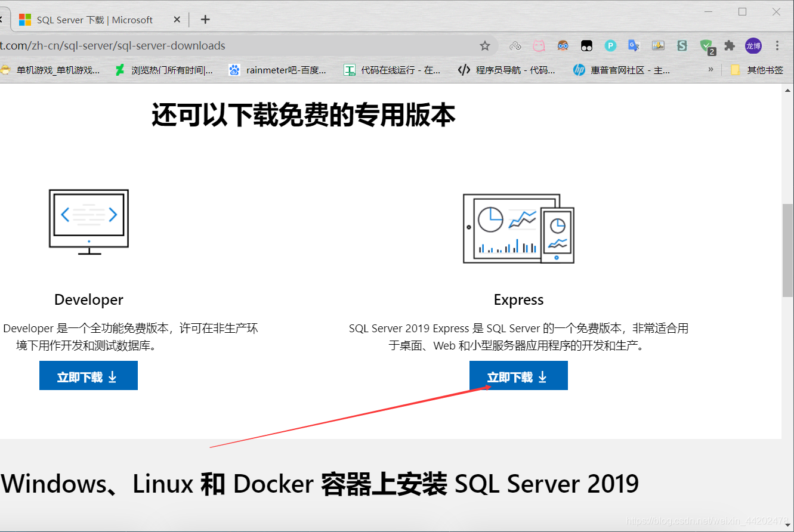Open the 惠普官网社区 bookmark

[622, 70]
